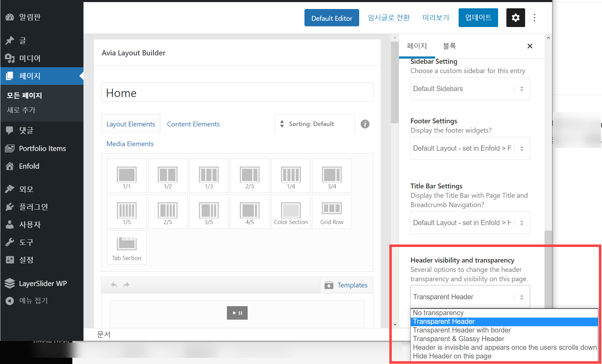Click the 미리보기 preview link
Screen dimensions: 602x364
click(436, 18)
